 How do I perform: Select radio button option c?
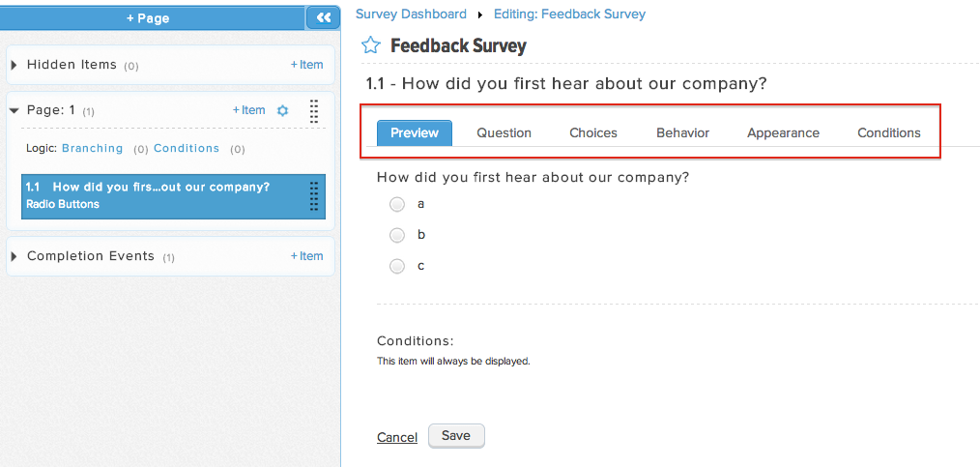point(397,266)
